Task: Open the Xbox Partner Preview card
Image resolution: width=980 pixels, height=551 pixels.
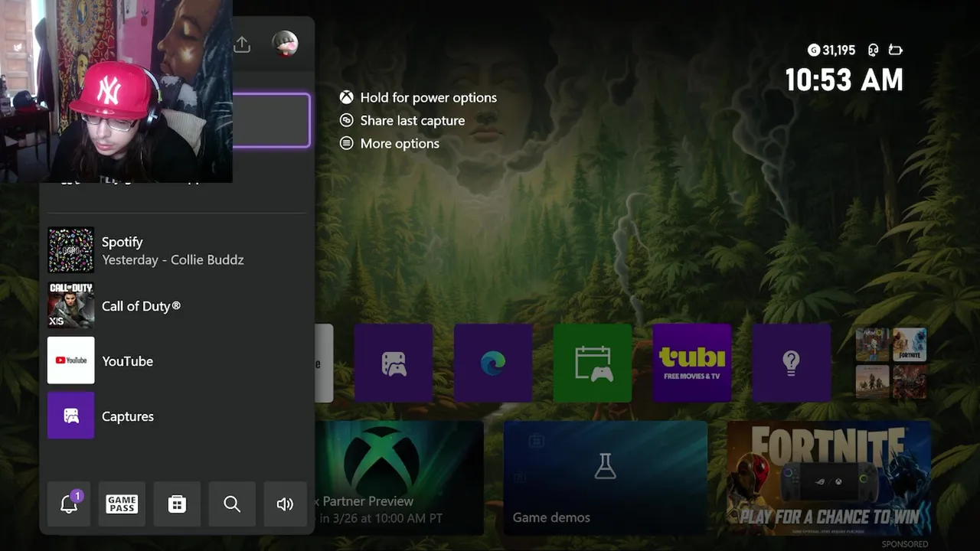Action: [x=399, y=478]
